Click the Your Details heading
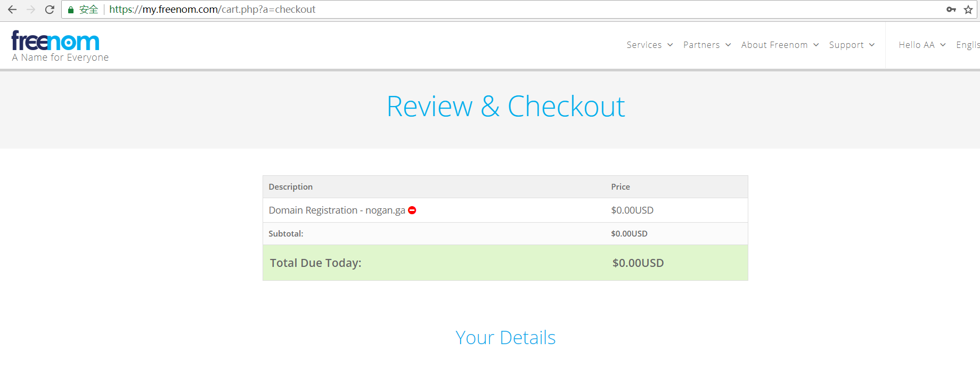The image size is (980, 366). tap(505, 338)
